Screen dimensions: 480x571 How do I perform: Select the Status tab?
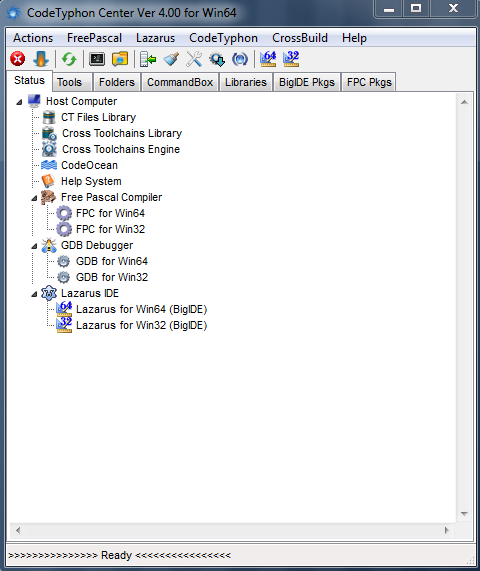tap(29, 80)
